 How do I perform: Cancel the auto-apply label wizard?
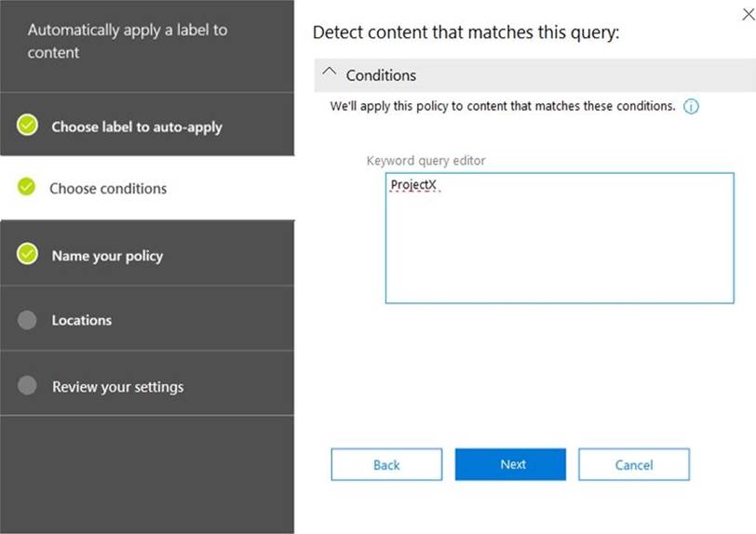point(633,464)
